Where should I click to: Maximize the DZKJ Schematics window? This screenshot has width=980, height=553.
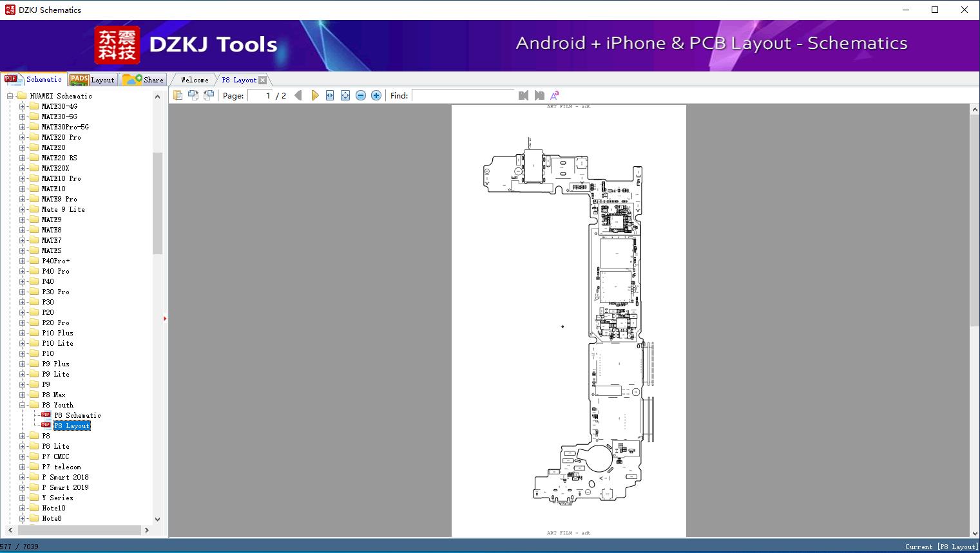click(x=935, y=10)
